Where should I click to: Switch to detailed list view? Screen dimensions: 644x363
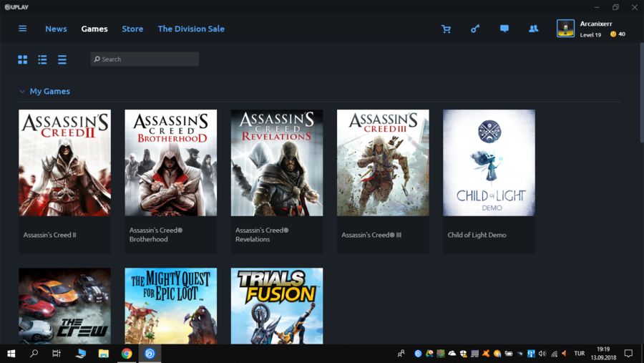[x=42, y=59]
